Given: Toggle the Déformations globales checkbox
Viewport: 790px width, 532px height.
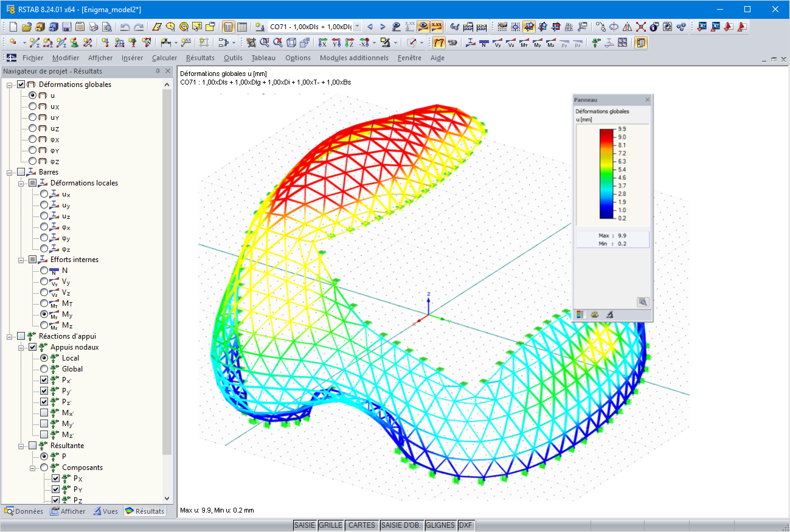Looking at the screenshot, I should click(x=21, y=85).
